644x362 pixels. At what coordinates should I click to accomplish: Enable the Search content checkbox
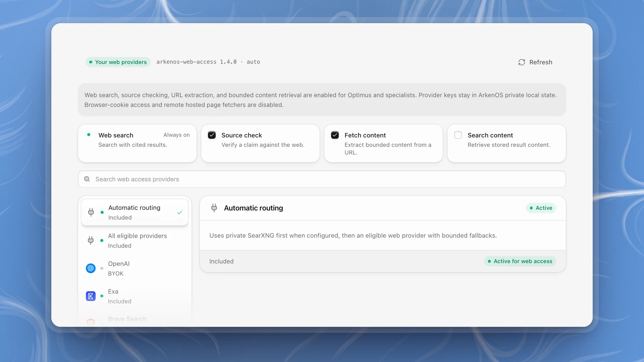(458, 135)
